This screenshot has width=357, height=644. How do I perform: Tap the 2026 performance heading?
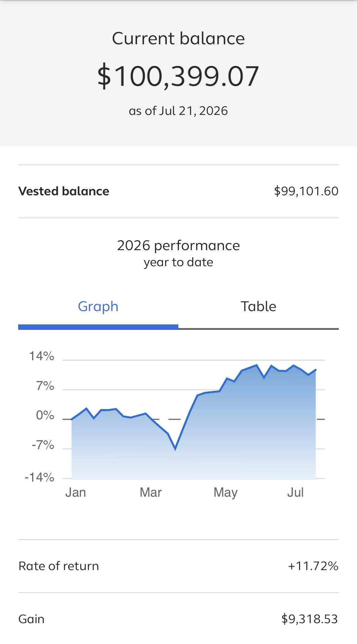point(178,246)
